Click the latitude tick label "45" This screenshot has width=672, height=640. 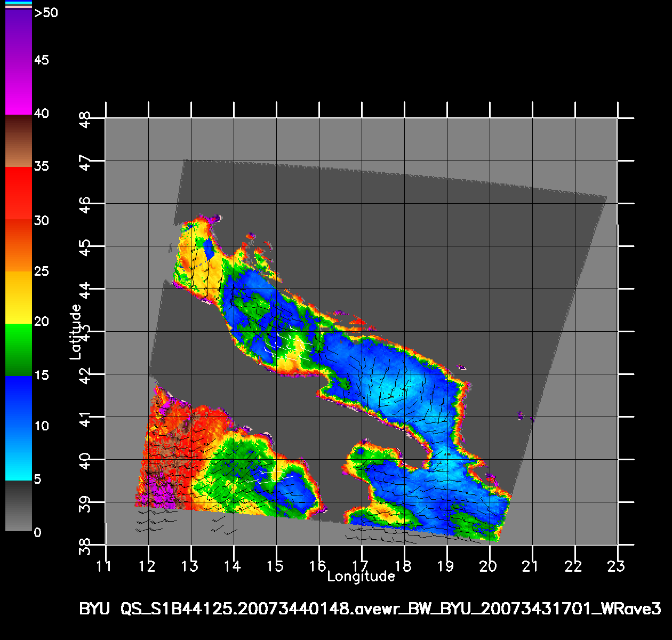[85, 247]
